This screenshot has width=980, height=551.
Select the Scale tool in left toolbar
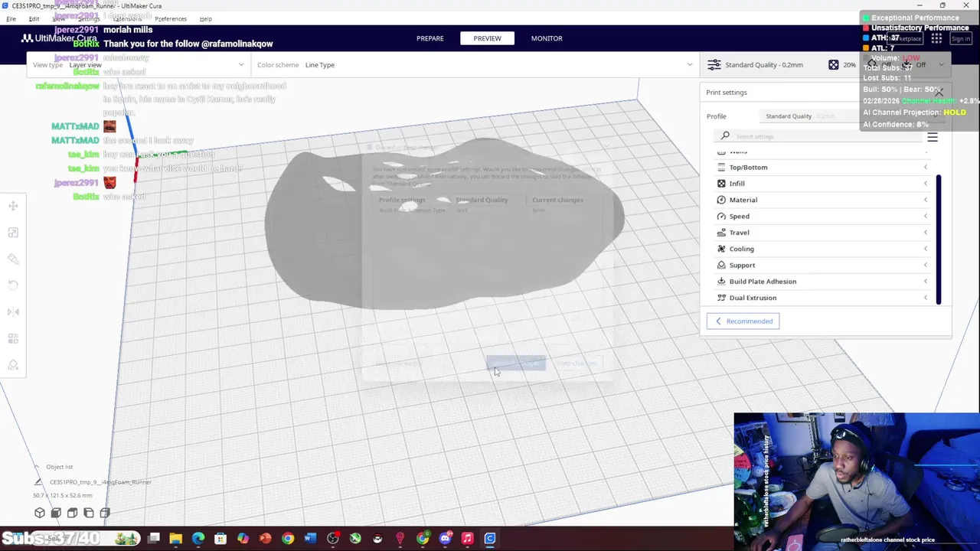tap(13, 233)
